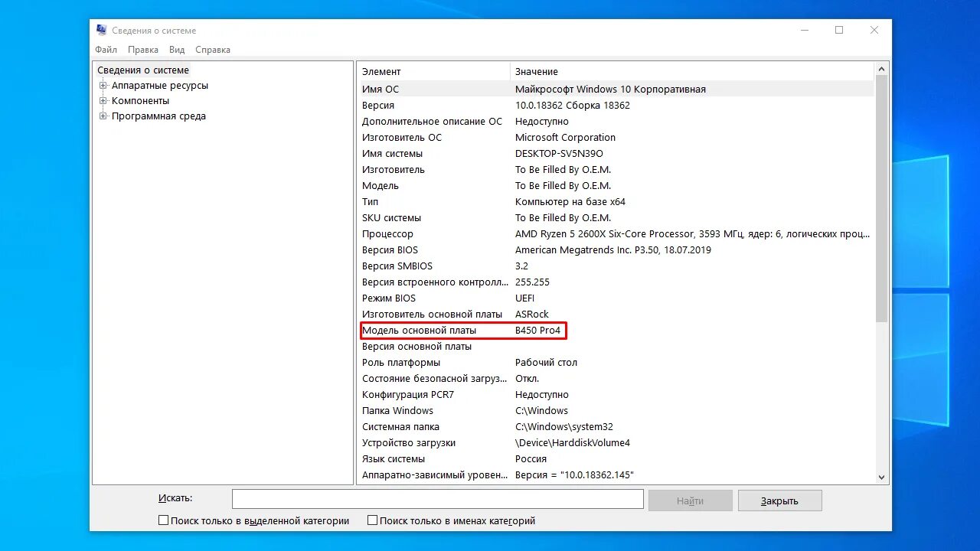Viewport: 980px width, 551px height.
Task: Select the Программная среда tree item
Action: pyautogui.click(x=158, y=116)
